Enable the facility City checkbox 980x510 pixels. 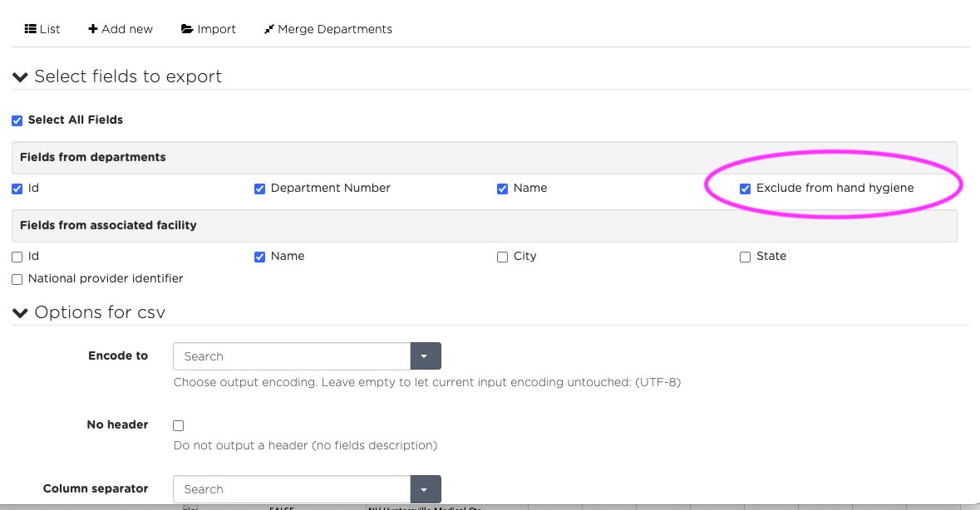[503, 257]
